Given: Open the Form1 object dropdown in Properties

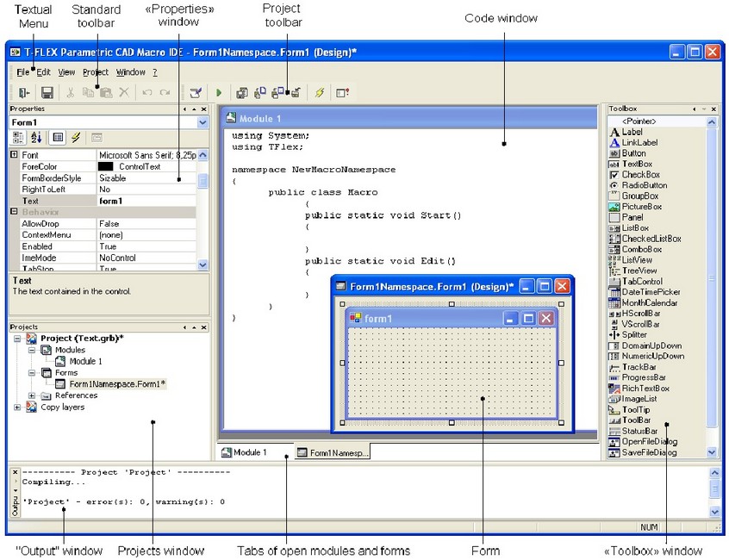Looking at the screenshot, I should point(202,123).
